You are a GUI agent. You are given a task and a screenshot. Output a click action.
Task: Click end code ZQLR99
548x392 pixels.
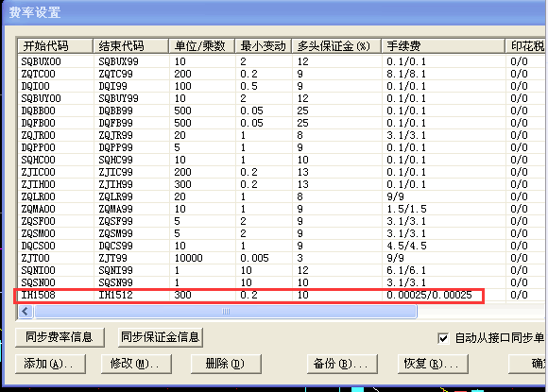click(115, 196)
